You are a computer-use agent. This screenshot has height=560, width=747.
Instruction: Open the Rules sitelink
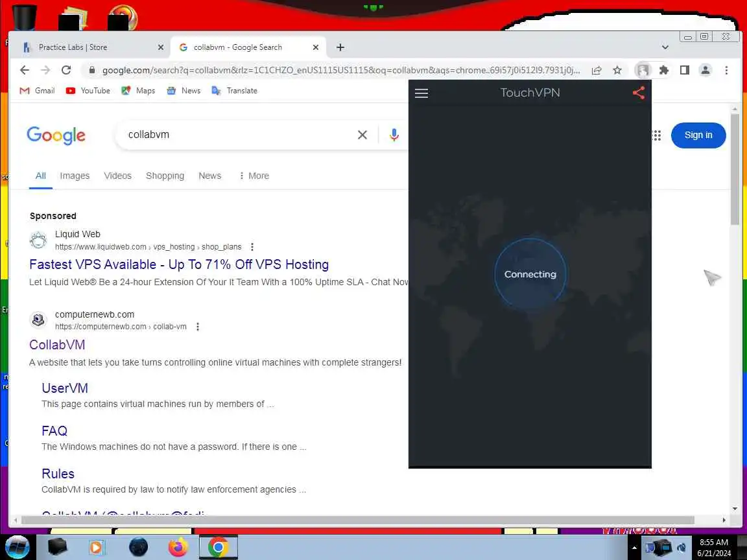tap(58, 474)
